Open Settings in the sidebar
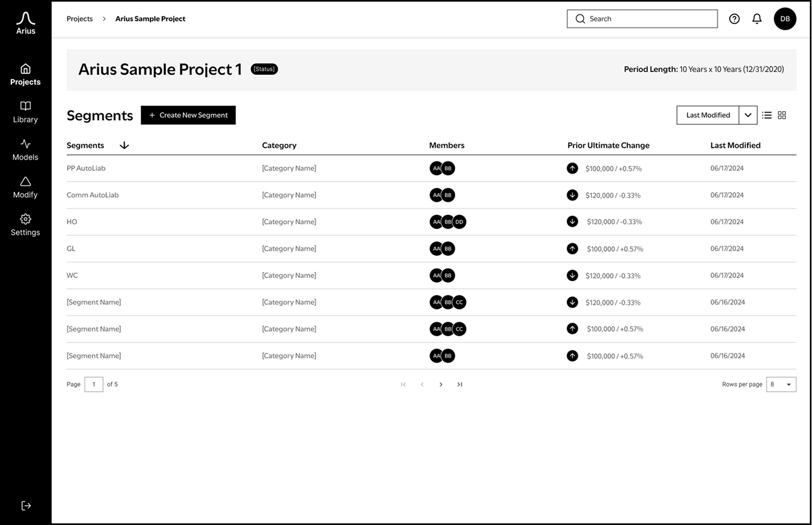 click(x=25, y=225)
